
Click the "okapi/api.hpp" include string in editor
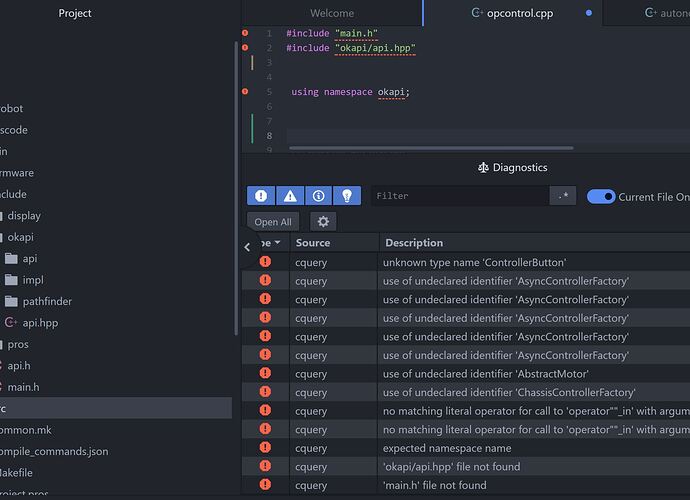pos(375,48)
